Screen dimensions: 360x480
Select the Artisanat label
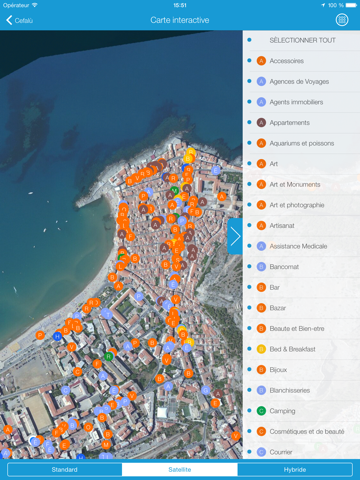[x=282, y=226]
